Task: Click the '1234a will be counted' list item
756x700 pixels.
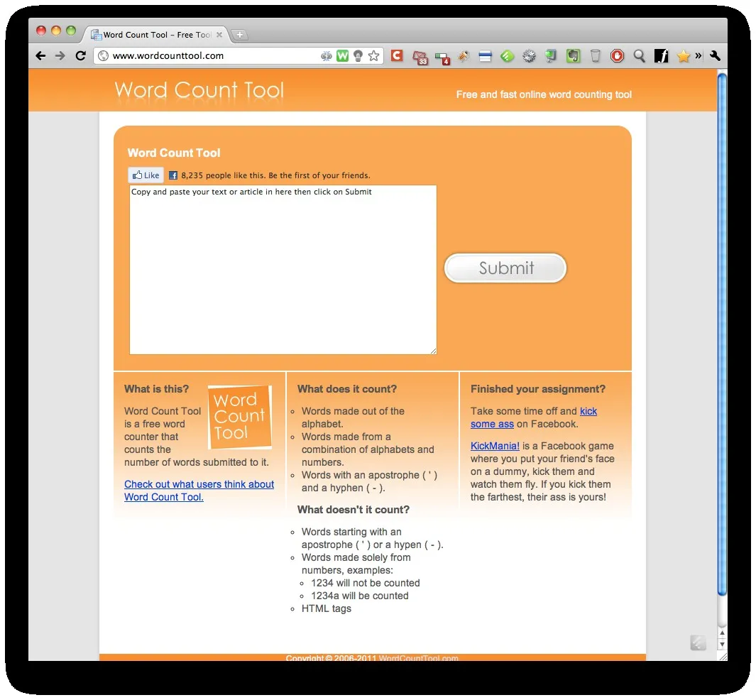Action: [360, 596]
